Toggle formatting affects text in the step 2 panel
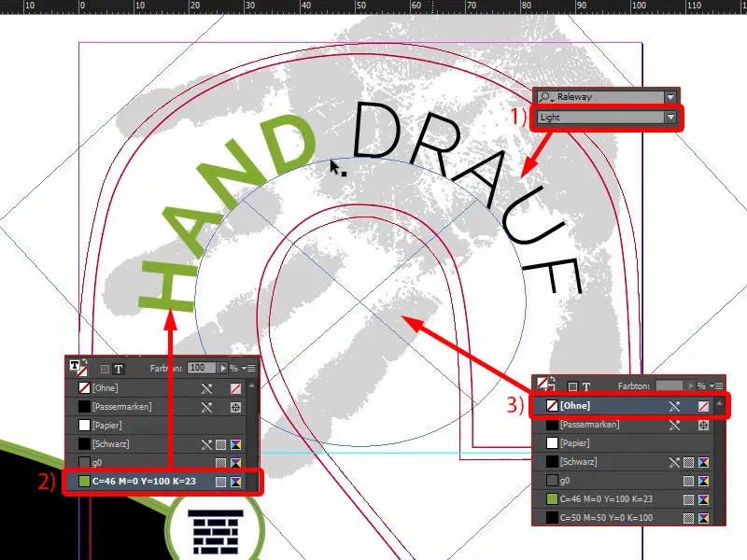The width and height of the screenshot is (747, 560). [119, 369]
